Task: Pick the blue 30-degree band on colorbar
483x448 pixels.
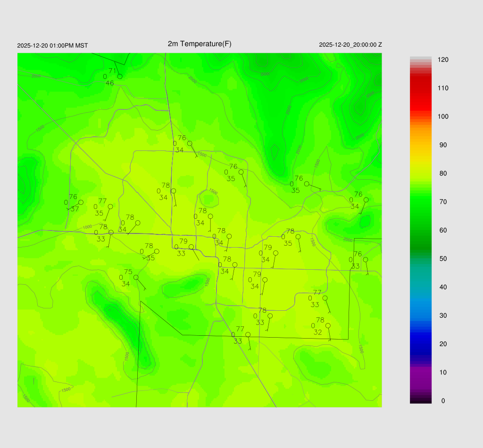Action: [421, 315]
